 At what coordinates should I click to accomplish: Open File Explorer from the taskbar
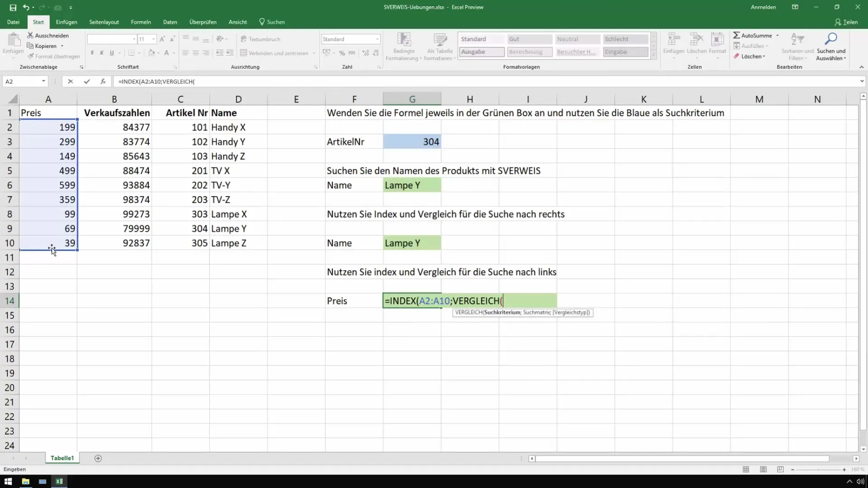(25, 481)
